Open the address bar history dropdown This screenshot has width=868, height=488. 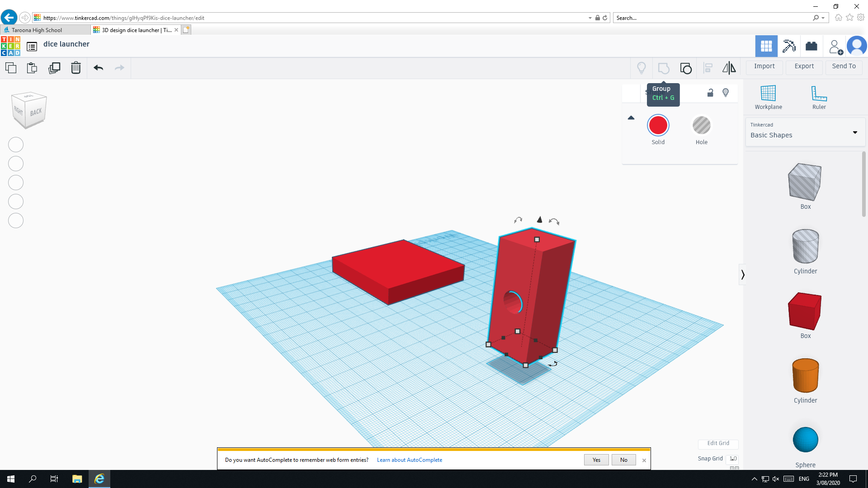[x=590, y=18]
